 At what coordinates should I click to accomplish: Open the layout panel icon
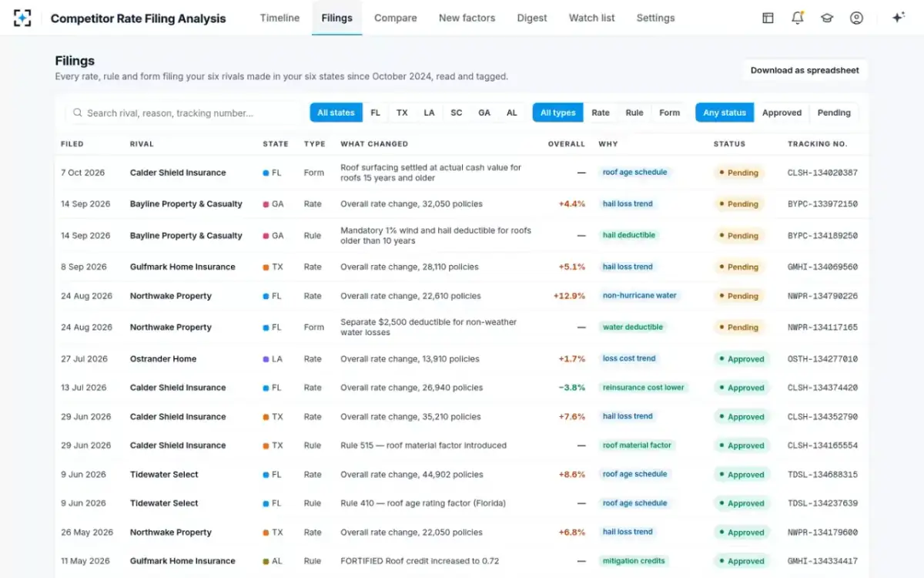[768, 18]
